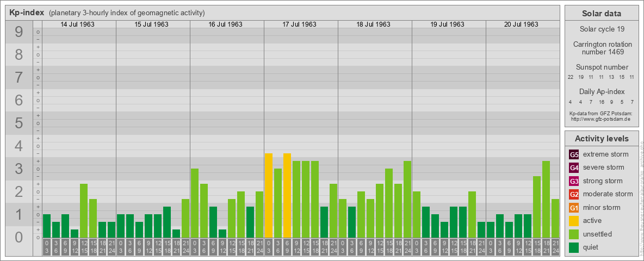Select the 14 Jul 1963 date header
Screen dimensions: 644x261
coord(78,24)
